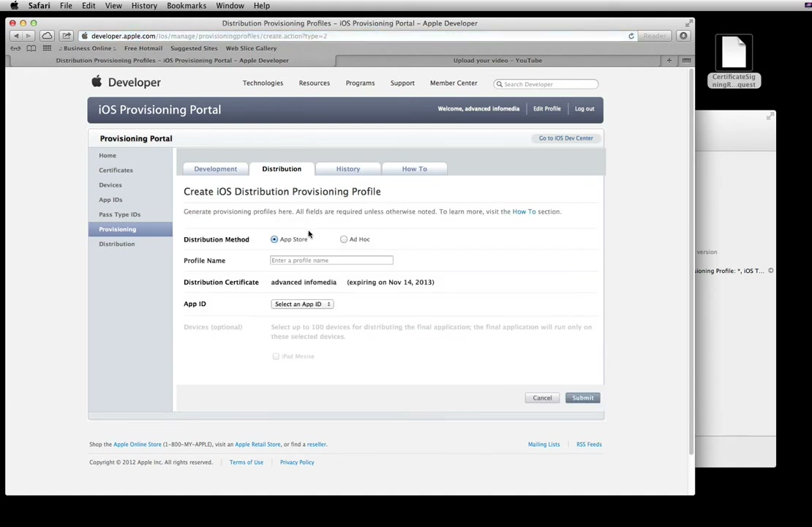Click the Apple Developer logo
Viewport: 812px width, 527px height.
click(x=126, y=82)
